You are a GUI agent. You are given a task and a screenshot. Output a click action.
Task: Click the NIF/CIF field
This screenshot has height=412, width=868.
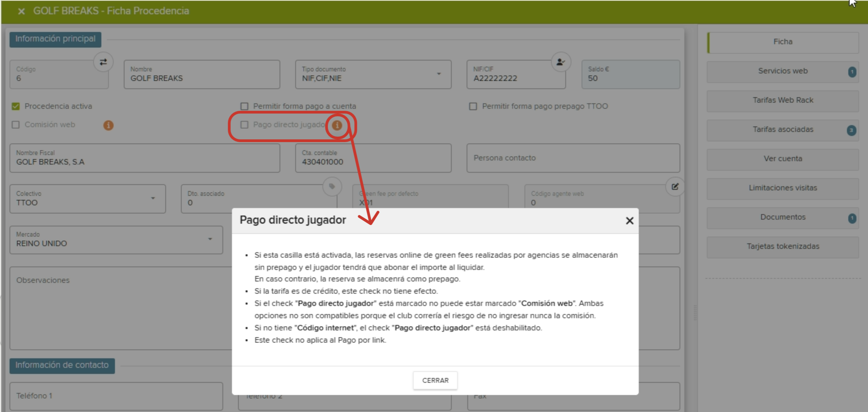tap(516, 74)
